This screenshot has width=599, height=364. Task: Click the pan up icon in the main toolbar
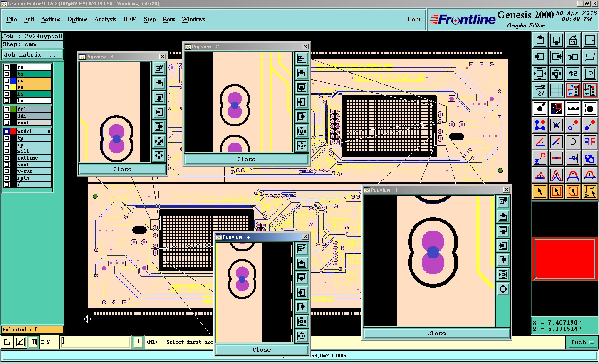pos(540,40)
